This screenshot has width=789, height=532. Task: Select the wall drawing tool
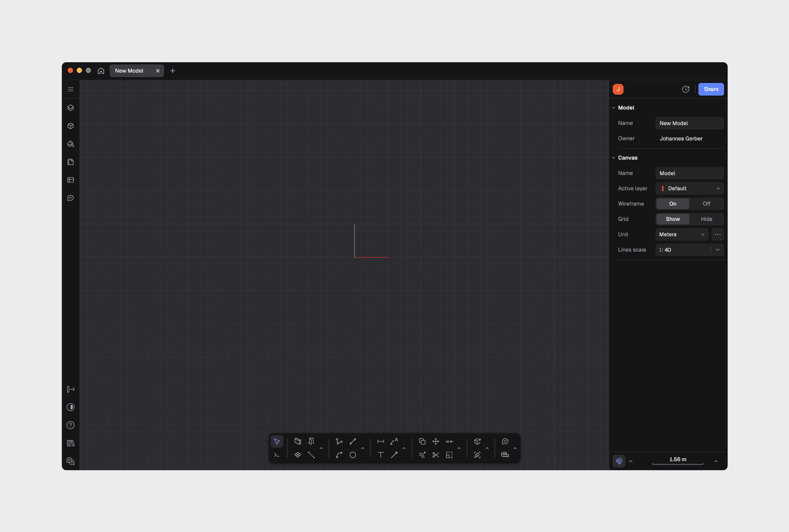[298, 441]
